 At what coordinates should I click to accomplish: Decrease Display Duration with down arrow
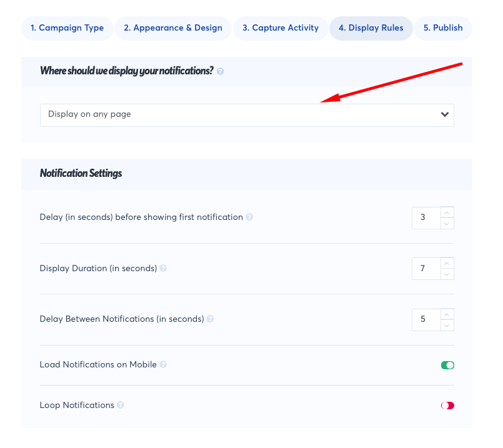pos(447,274)
